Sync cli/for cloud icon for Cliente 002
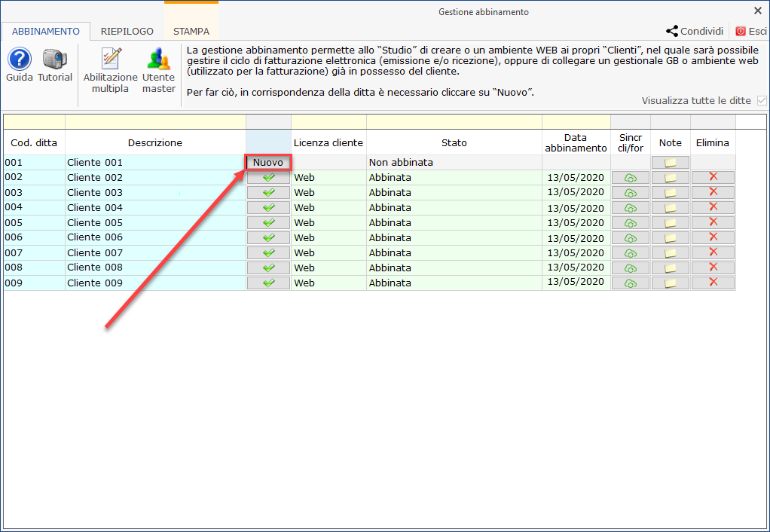Viewport: 770px width, 532px height. pyautogui.click(x=631, y=178)
